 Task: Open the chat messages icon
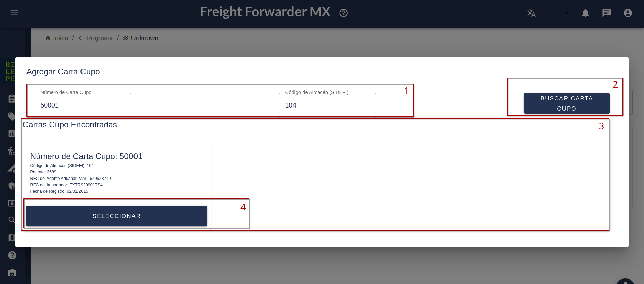coord(606,13)
